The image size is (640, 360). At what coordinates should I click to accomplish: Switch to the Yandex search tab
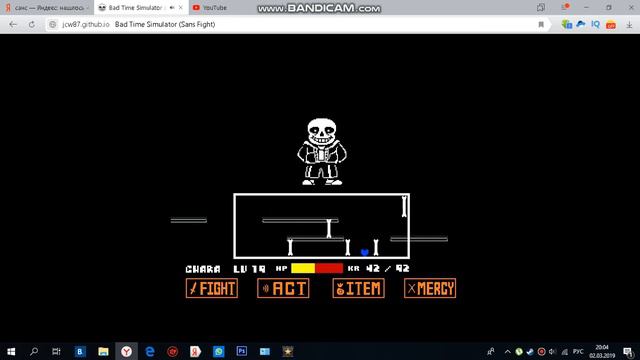pyautogui.click(x=47, y=8)
